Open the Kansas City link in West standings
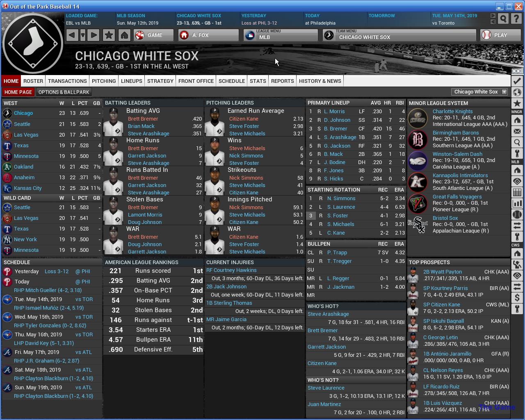The height and width of the screenshot is (420, 525). point(27,188)
